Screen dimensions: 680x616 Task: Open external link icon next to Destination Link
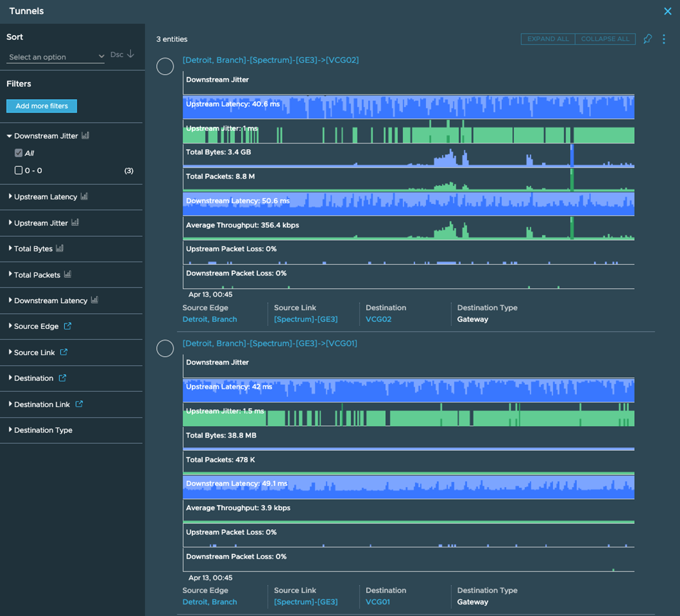point(79,404)
